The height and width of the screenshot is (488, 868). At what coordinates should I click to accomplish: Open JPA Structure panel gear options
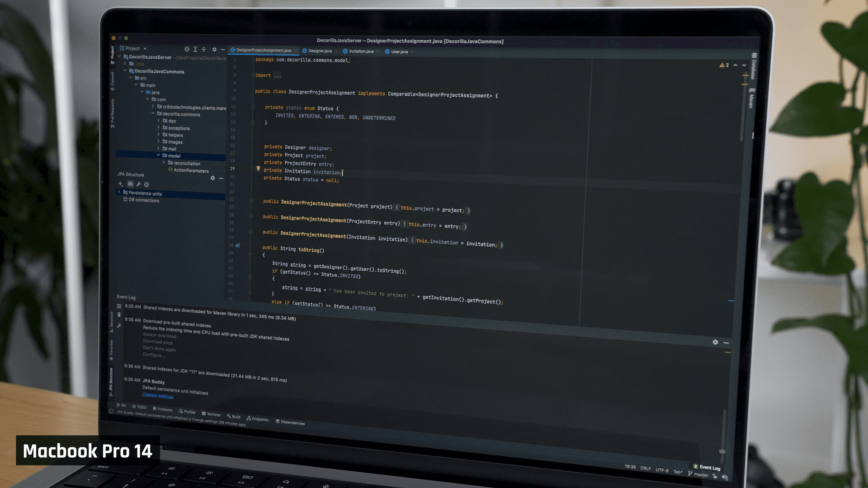[x=212, y=178]
